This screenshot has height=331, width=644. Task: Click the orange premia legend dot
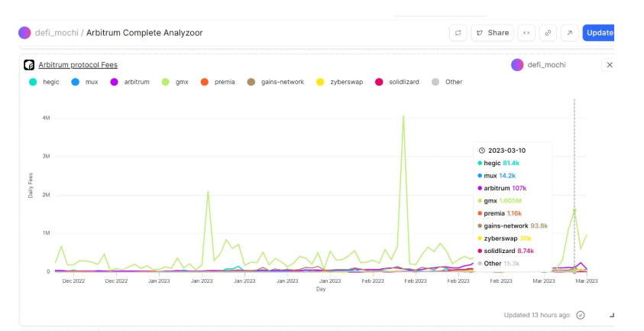click(x=205, y=82)
